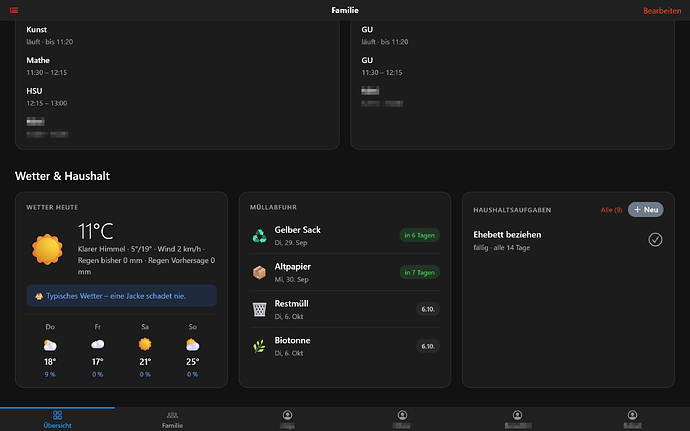Click the 'Wetter & Haushalt' section heading

[62, 176]
